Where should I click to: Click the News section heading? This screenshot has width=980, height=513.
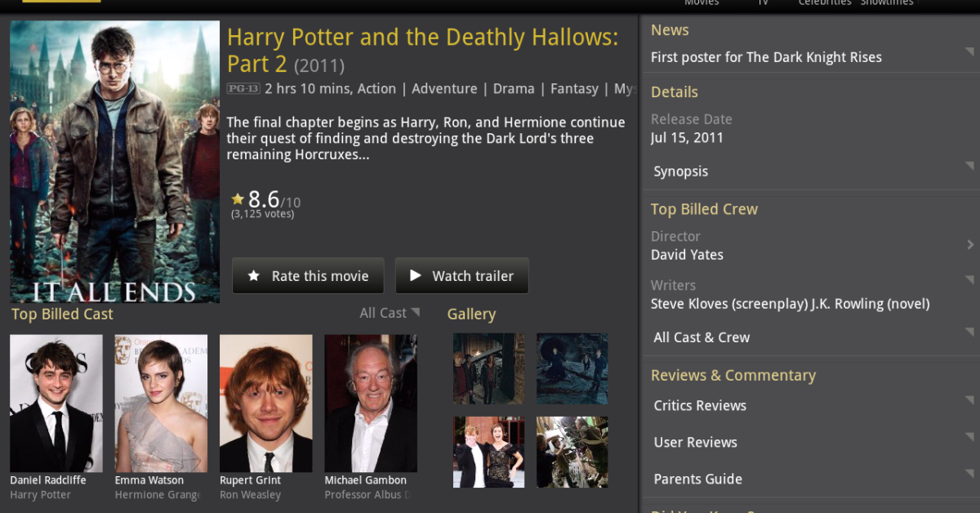pos(670,30)
